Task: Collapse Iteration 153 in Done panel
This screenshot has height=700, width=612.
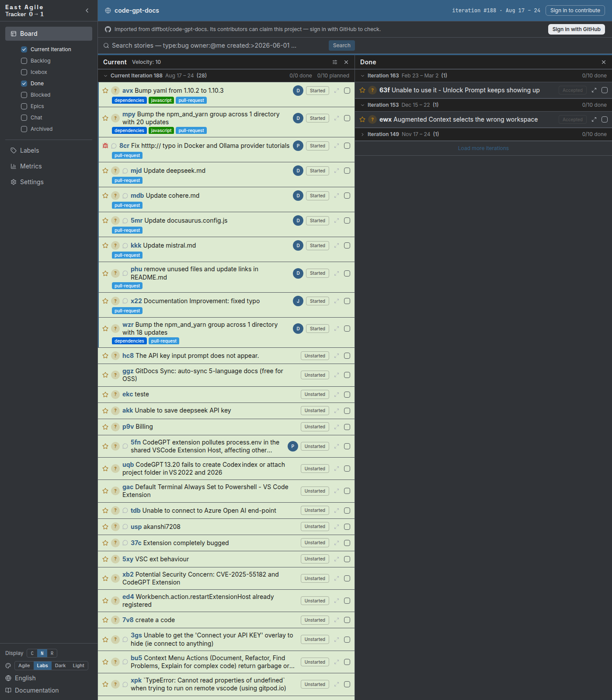Action: click(362, 105)
